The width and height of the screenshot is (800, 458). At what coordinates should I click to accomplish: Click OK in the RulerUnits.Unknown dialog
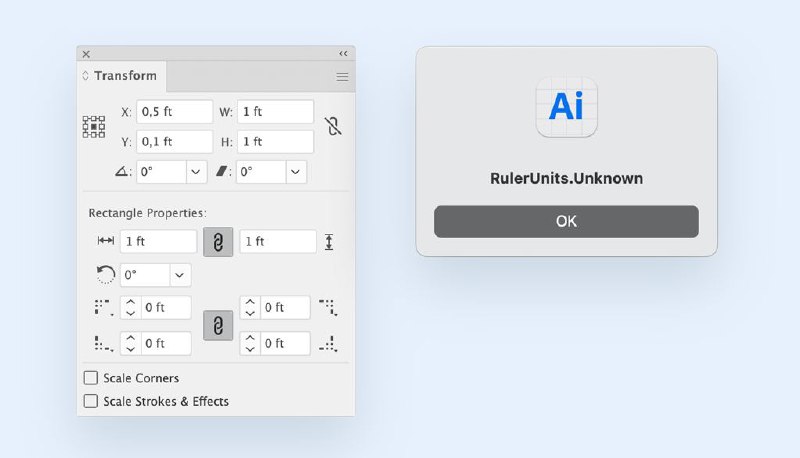pyautogui.click(x=566, y=221)
